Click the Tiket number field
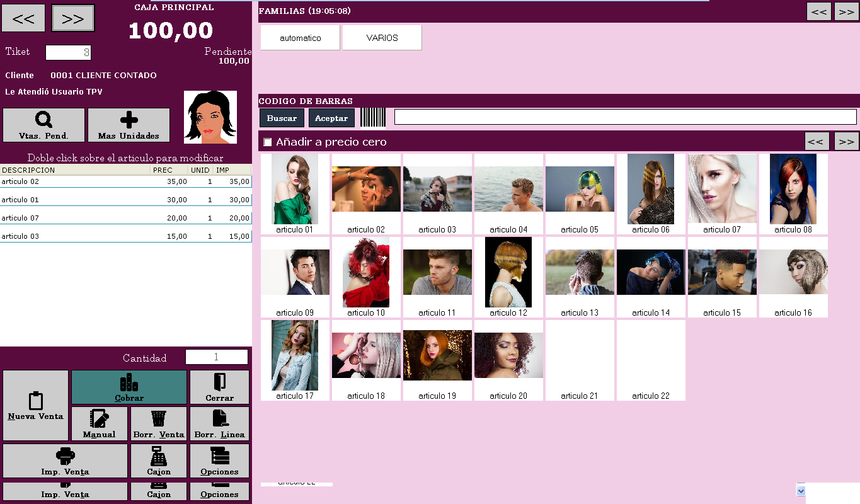 pos(69,52)
